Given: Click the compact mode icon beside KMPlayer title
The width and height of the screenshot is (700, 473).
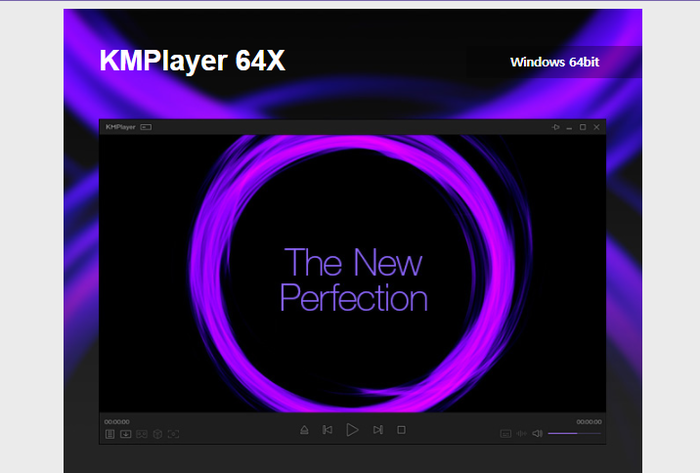Looking at the screenshot, I should [x=146, y=128].
